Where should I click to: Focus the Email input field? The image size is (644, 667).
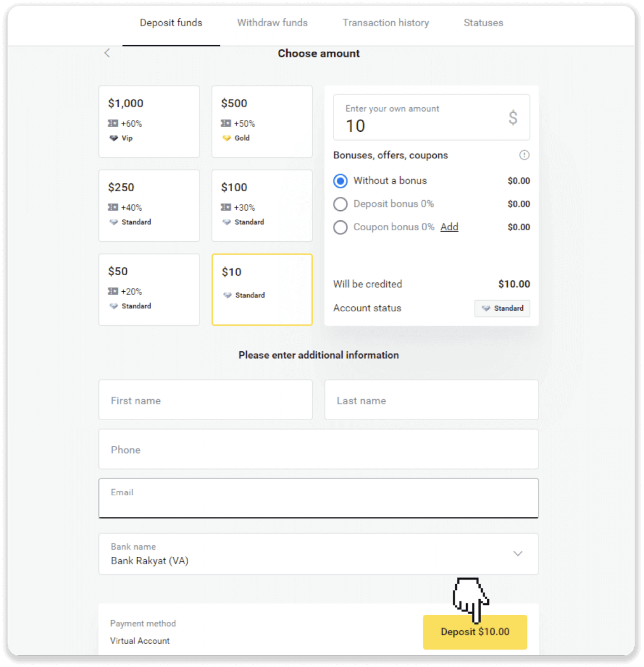click(318, 499)
